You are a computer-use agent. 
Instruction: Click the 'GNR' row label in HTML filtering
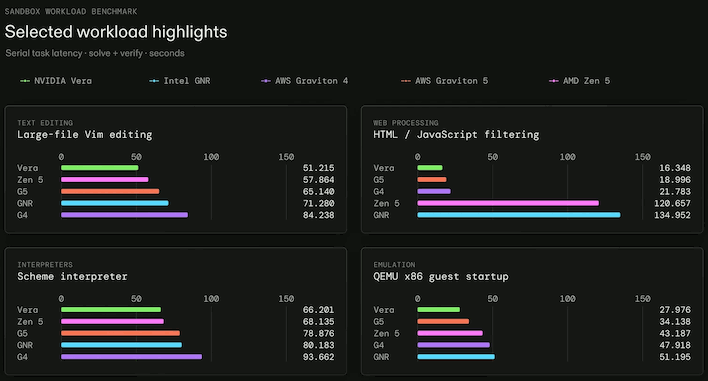click(x=381, y=215)
